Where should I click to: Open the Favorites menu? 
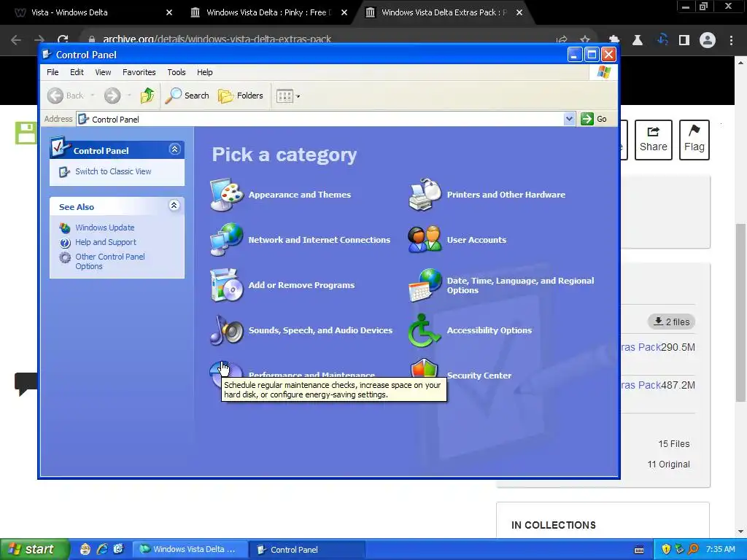[139, 72]
